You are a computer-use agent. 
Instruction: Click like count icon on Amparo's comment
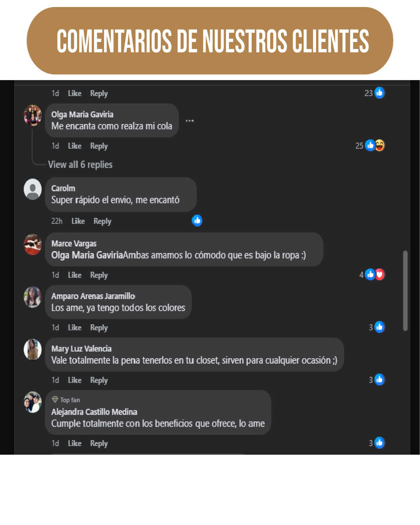(x=379, y=327)
